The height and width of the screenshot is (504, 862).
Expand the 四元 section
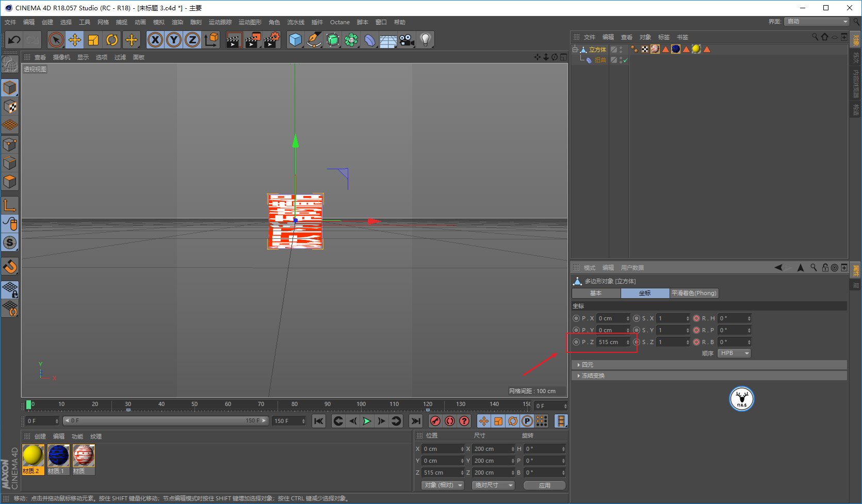709,365
